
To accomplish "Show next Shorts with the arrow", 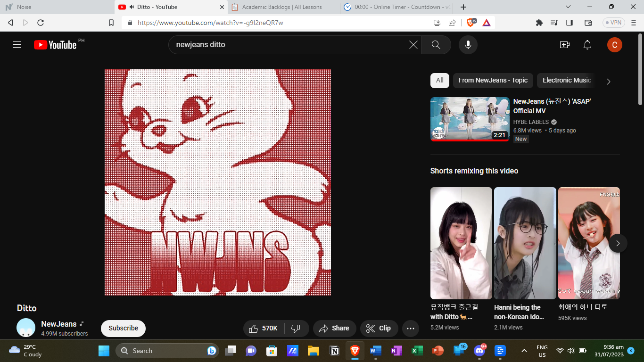I will [x=618, y=243].
